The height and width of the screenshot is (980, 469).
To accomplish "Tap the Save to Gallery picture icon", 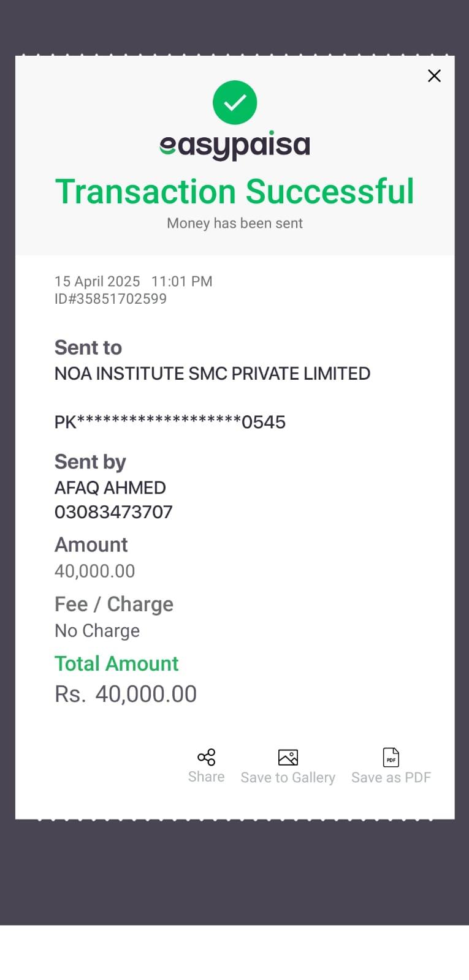I will (x=288, y=758).
